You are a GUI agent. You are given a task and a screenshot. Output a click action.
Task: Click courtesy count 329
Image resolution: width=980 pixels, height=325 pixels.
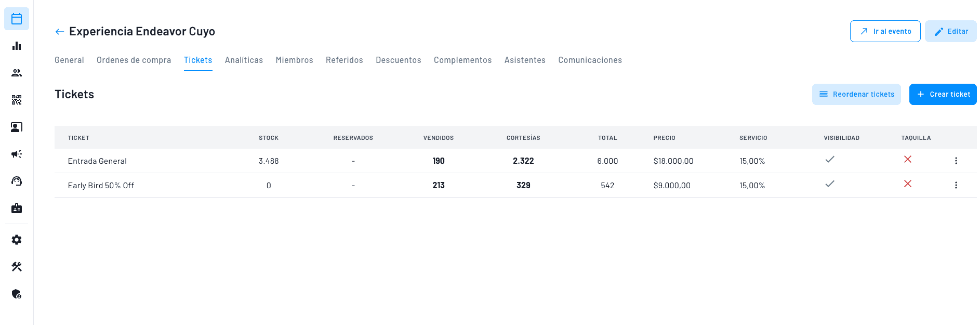pos(523,186)
